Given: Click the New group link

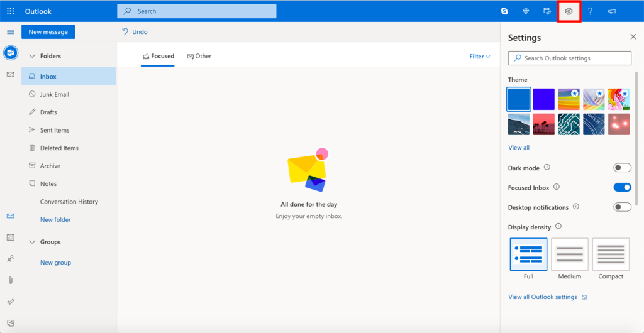Looking at the screenshot, I should click(55, 263).
